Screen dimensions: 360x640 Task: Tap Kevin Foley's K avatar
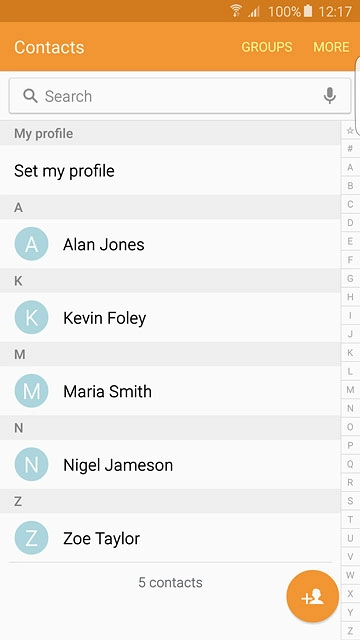point(31,318)
